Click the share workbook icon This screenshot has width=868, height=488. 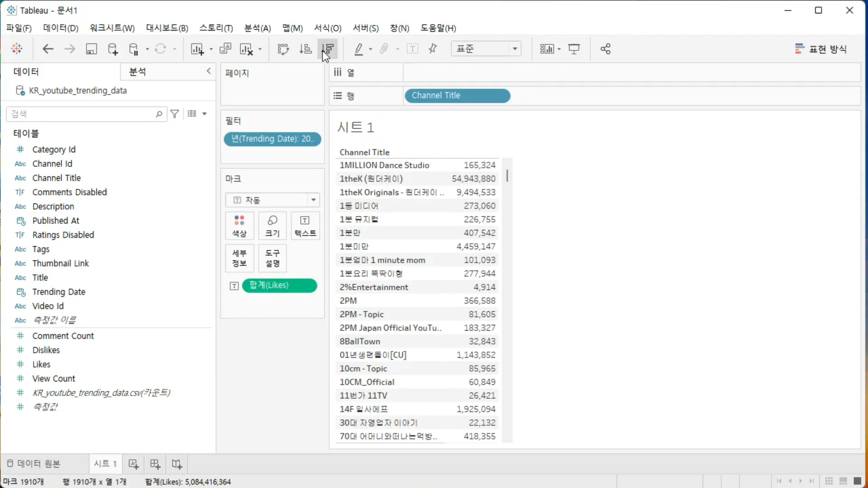click(x=605, y=49)
